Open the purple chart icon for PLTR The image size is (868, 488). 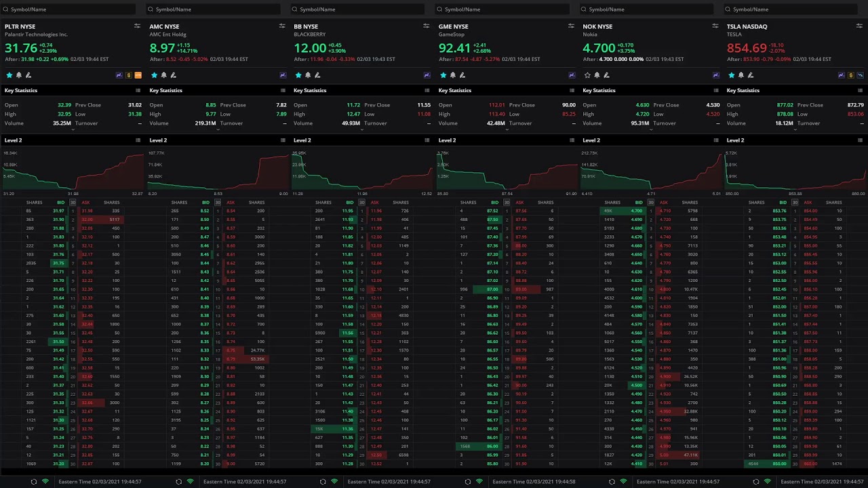coord(120,75)
